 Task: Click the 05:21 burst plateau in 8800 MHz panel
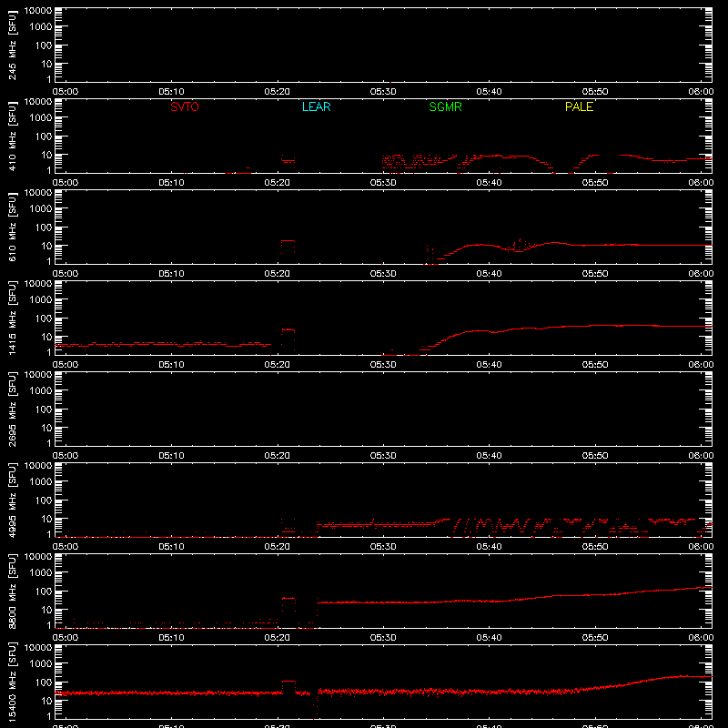coord(288,599)
